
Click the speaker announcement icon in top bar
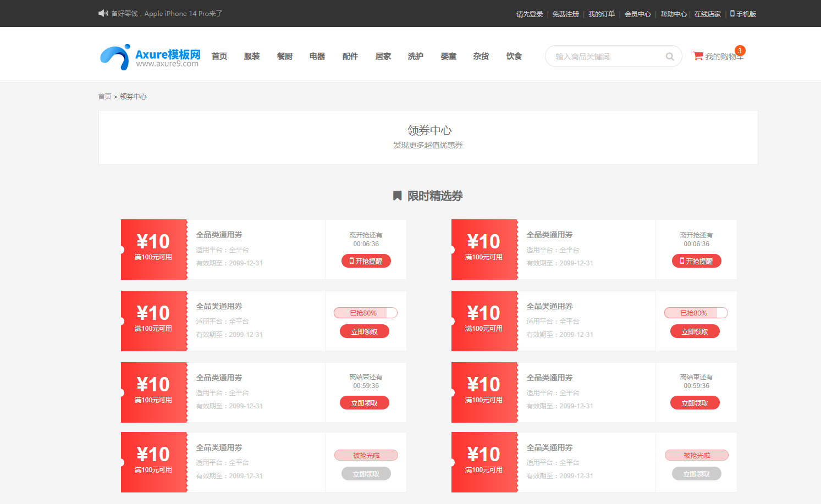103,13
